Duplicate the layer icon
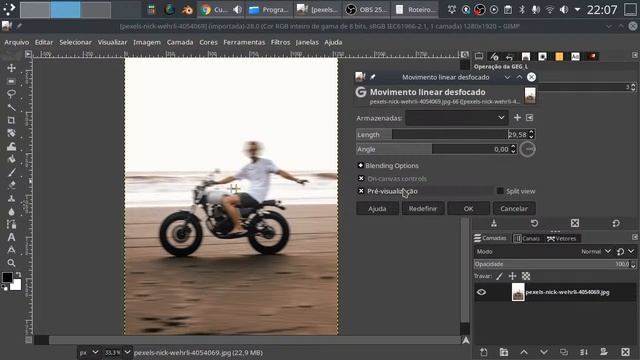This screenshot has height=360, width=640. (x=564, y=352)
